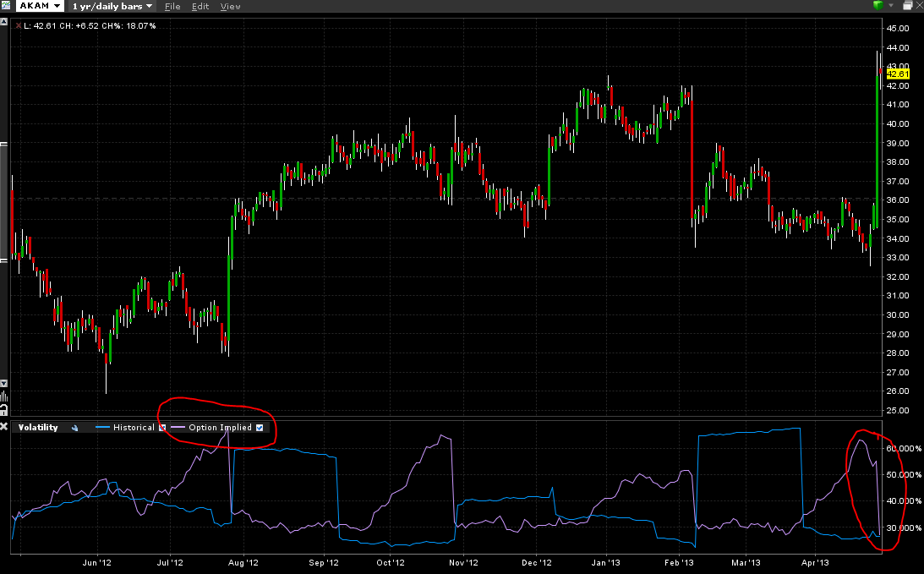Click the blue Historical line legend swatch
This screenshot has height=574, width=924.
pyautogui.click(x=102, y=427)
